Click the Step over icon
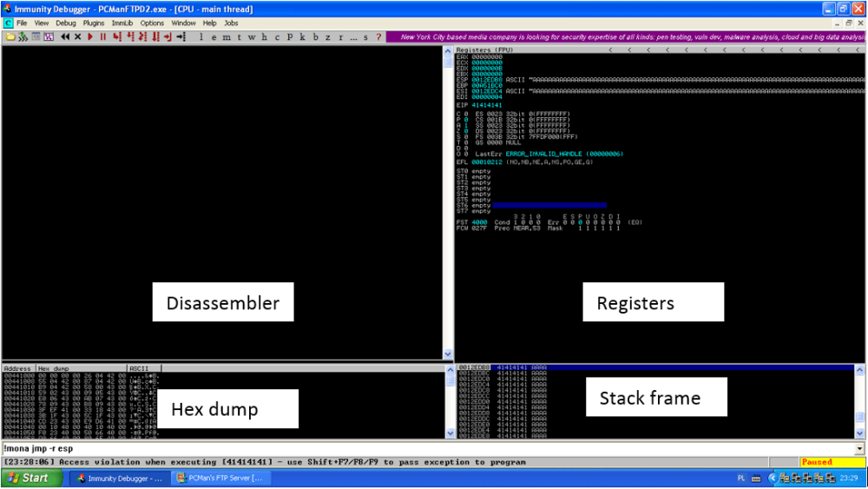The height and width of the screenshot is (489, 868). 130,37
